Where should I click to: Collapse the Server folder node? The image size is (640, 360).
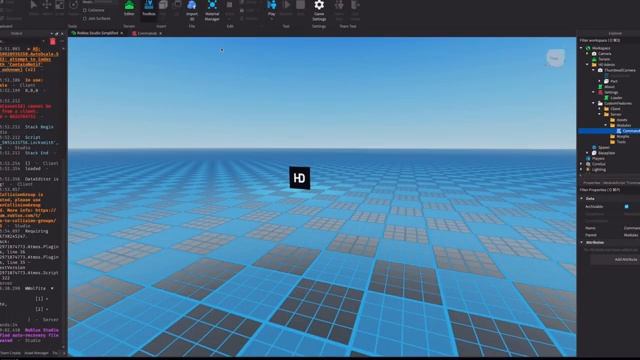(x=600, y=114)
